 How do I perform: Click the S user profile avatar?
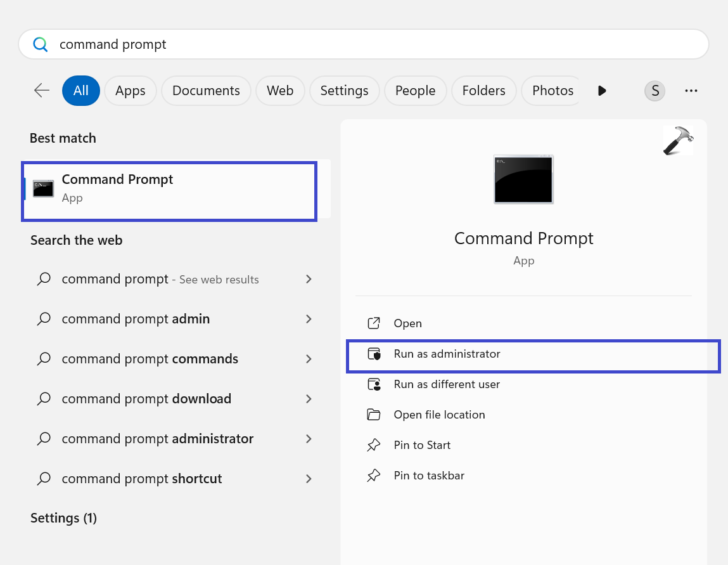655,91
